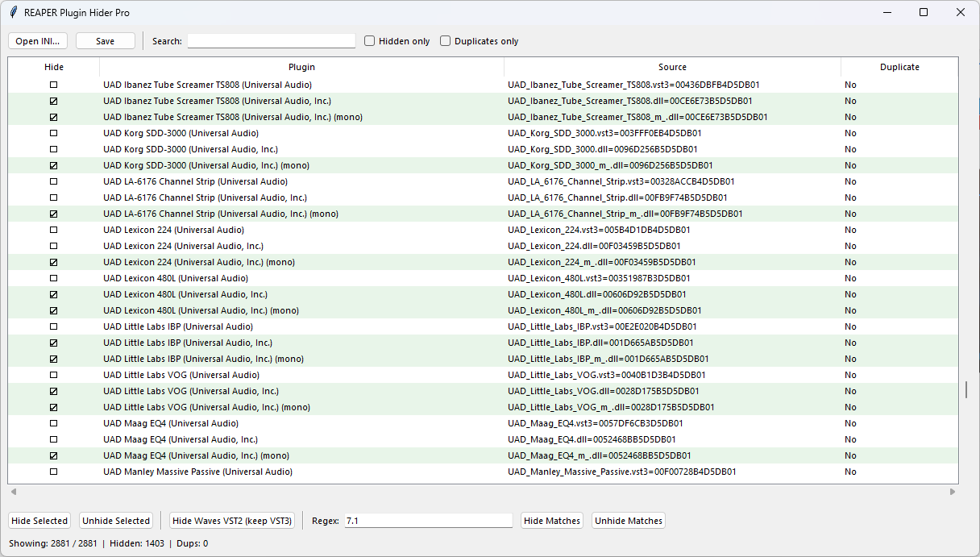Uncheck Hide for UAD Little Labs IBP (mono) row
The height and width of the screenshot is (557, 980).
tap(54, 359)
